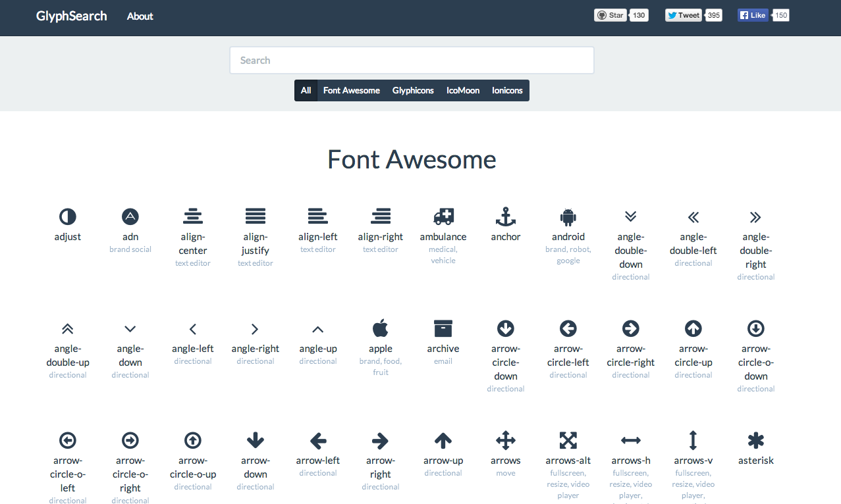Click the arrow-circle-up icon
The height and width of the screenshot is (504, 841).
[693, 328]
